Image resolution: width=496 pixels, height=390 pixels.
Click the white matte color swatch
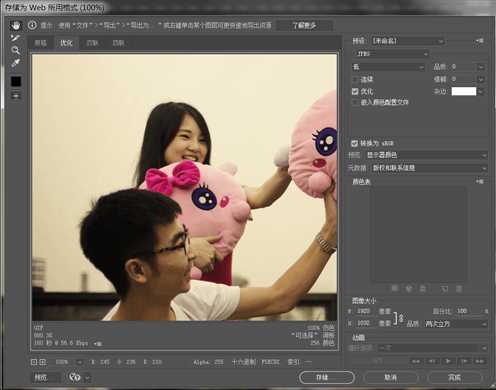tap(464, 91)
